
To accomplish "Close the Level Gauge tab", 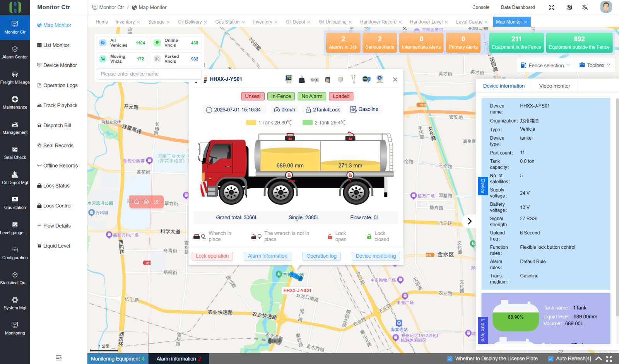I will (x=486, y=22).
